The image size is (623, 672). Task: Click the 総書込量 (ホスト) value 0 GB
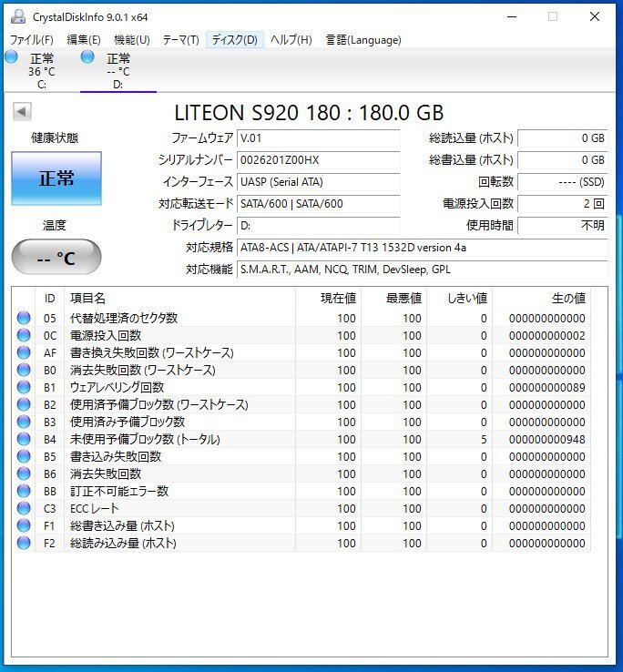click(x=563, y=160)
